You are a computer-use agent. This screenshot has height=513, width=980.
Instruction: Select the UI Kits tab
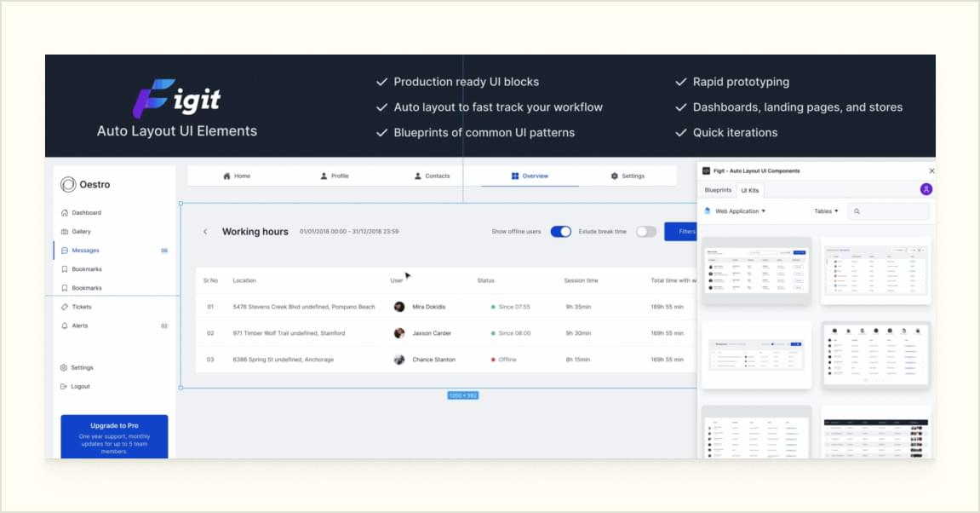click(x=750, y=190)
